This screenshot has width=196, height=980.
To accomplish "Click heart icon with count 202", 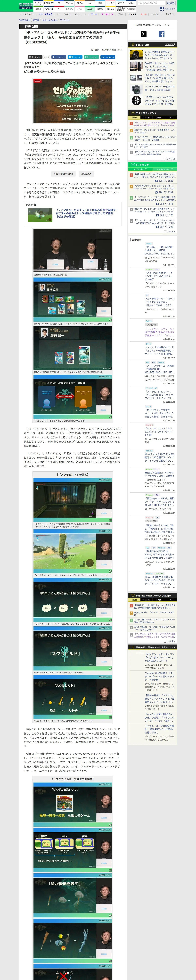I will click(167, 227).
